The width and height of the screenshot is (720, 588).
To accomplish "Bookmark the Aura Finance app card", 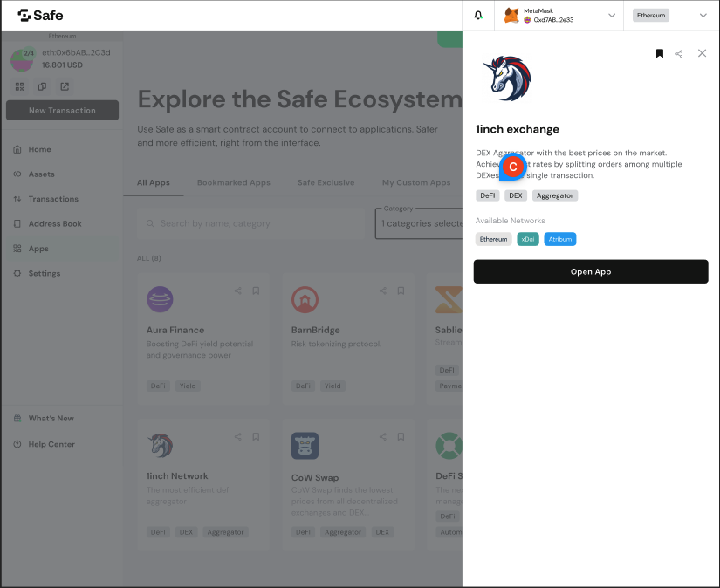I will pos(256,291).
